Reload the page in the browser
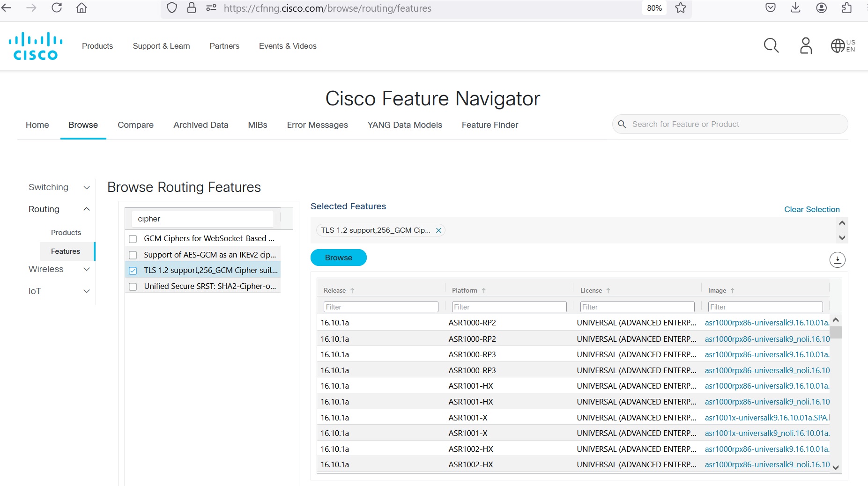 point(57,8)
